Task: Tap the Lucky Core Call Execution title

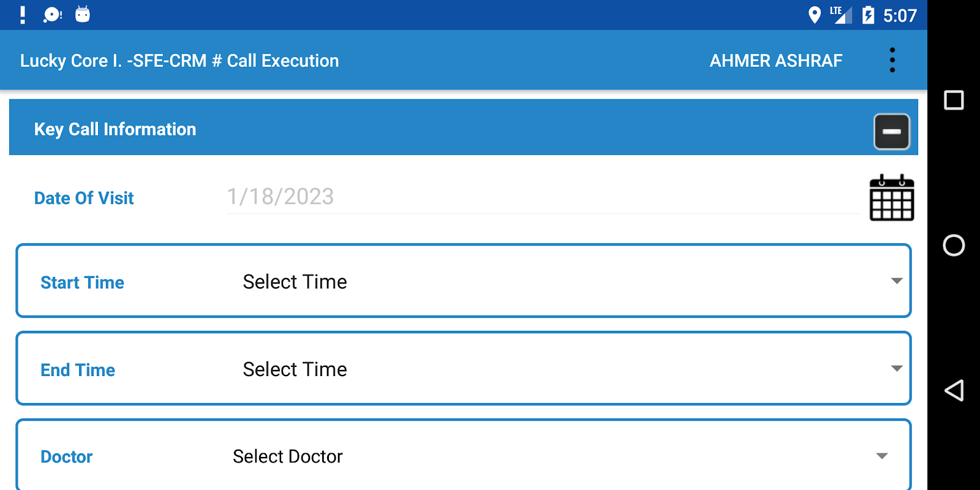Action: (x=179, y=61)
